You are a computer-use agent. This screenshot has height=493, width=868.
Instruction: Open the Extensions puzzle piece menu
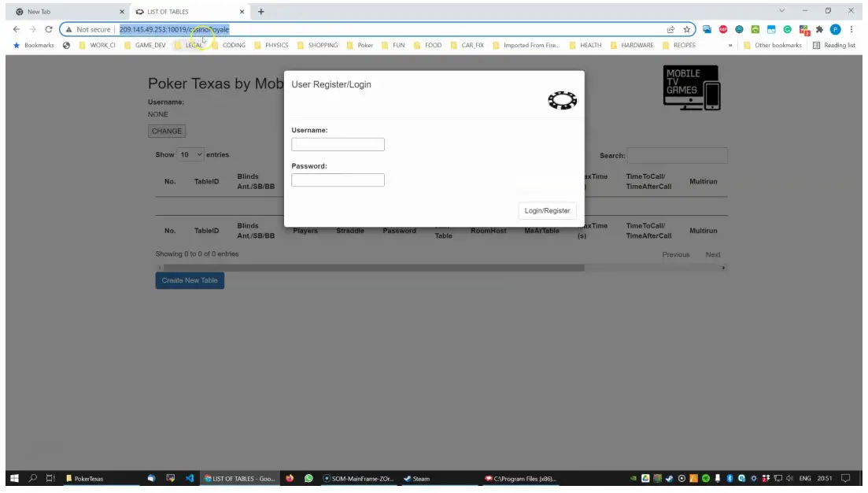point(819,29)
